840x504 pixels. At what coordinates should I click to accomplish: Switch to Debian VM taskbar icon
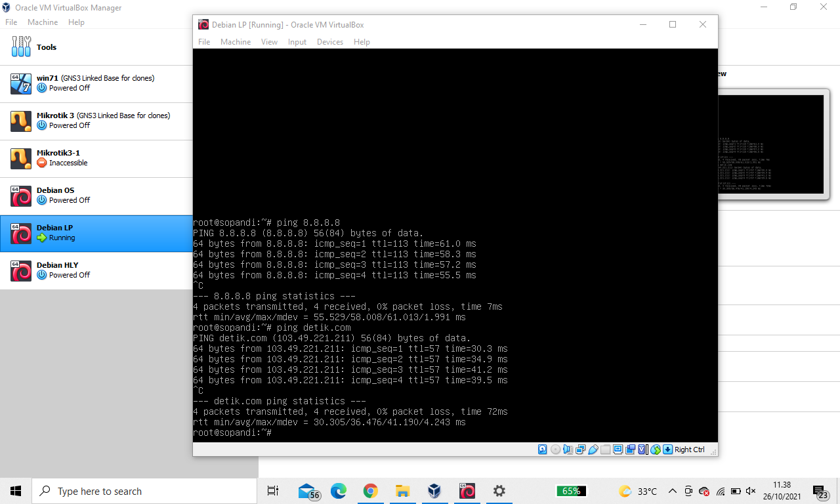(x=467, y=491)
